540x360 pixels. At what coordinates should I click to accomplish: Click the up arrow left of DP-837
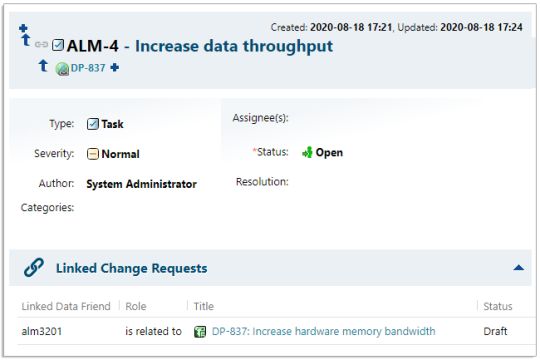coord(43,65)
